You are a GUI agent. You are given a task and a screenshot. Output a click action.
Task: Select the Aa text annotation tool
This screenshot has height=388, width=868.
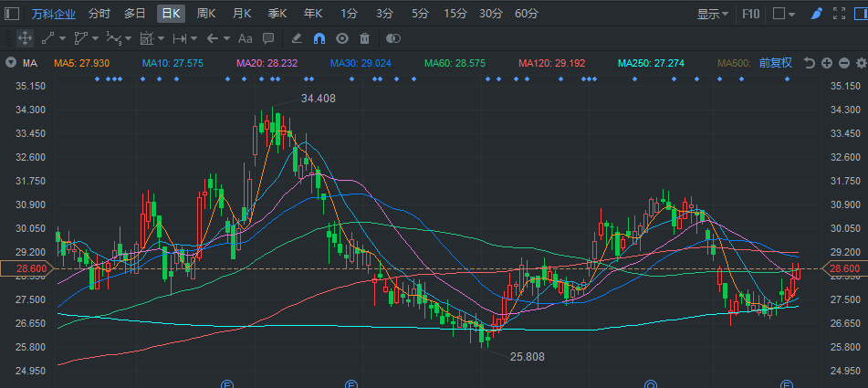coord(245,38)
